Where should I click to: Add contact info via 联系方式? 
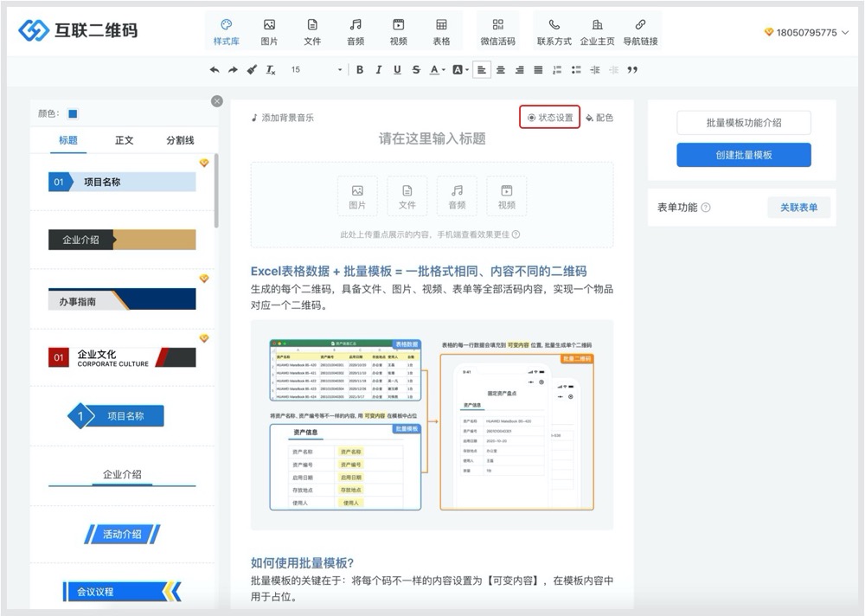click(554, 32)
